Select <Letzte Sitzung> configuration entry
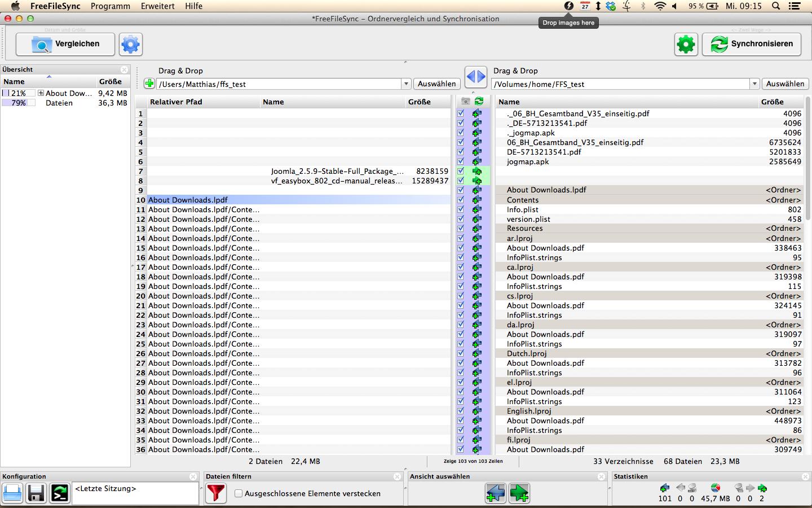This screenshot has height=508, width=812. [x=105, y=489]
